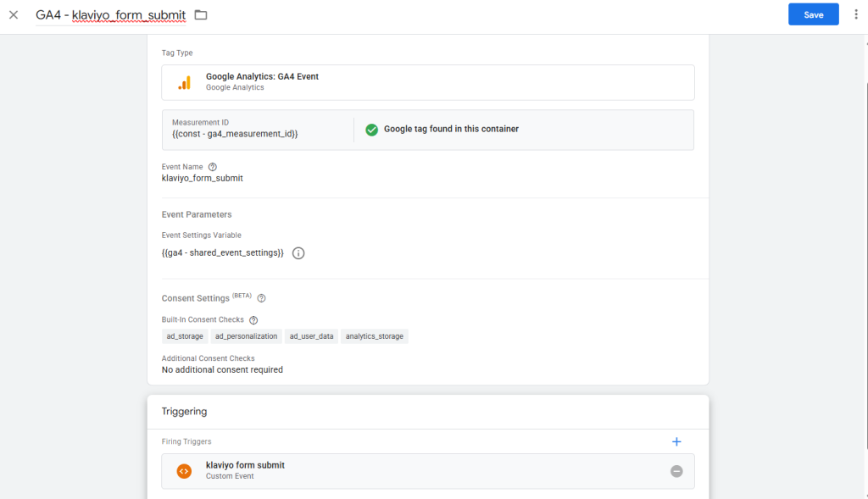
Task: Open the three-dot more actions menu
Action: (x=856, y=15)
